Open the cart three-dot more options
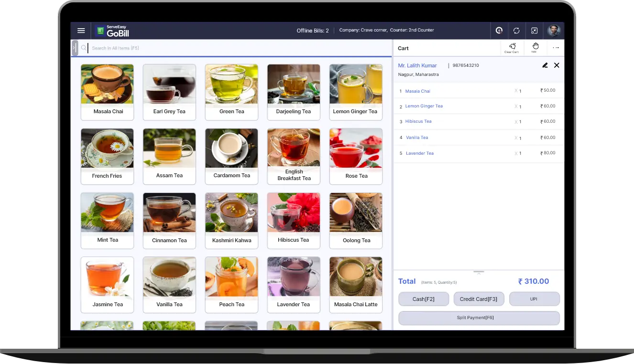 click(556, 48)
